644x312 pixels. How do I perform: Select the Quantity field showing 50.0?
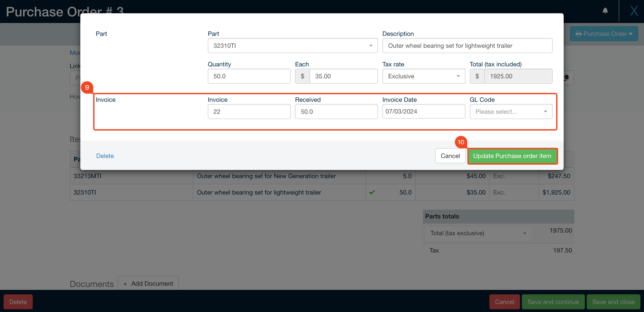coord(249,76)
